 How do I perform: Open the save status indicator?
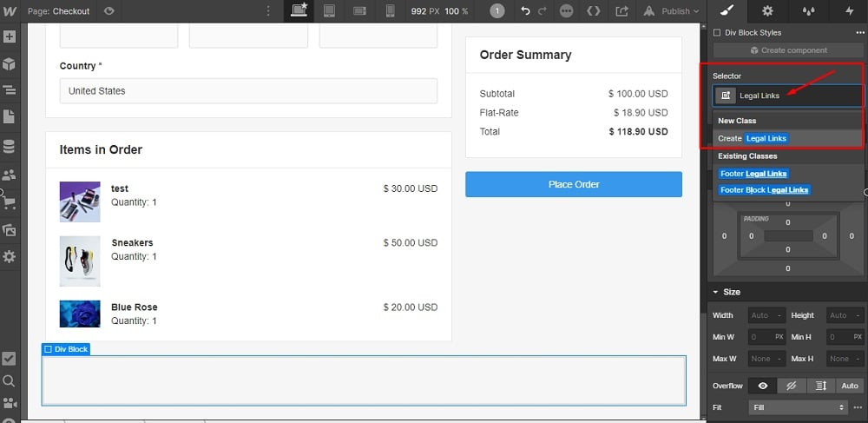pyautogui.click(x=566, y=11)
